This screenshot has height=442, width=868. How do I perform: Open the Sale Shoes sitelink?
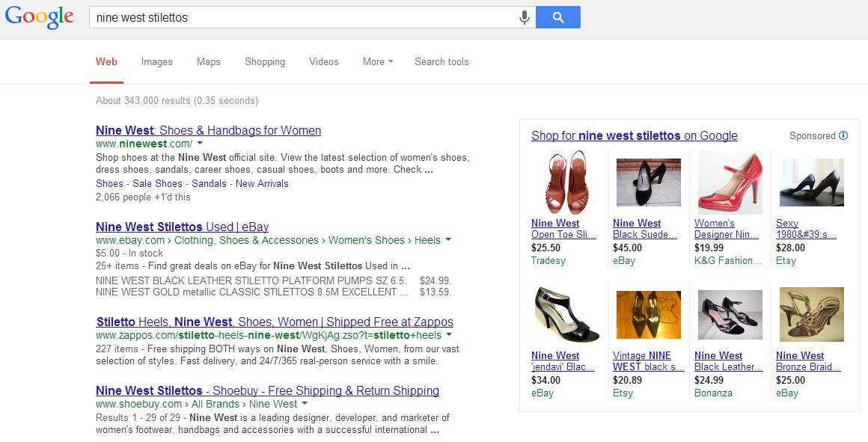point(157,184)
